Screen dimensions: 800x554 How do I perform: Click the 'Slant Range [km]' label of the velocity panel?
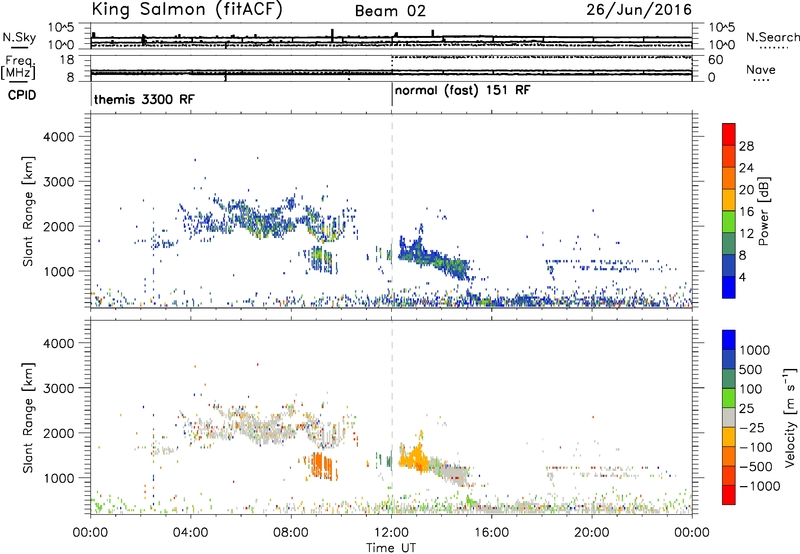[28, 417]
